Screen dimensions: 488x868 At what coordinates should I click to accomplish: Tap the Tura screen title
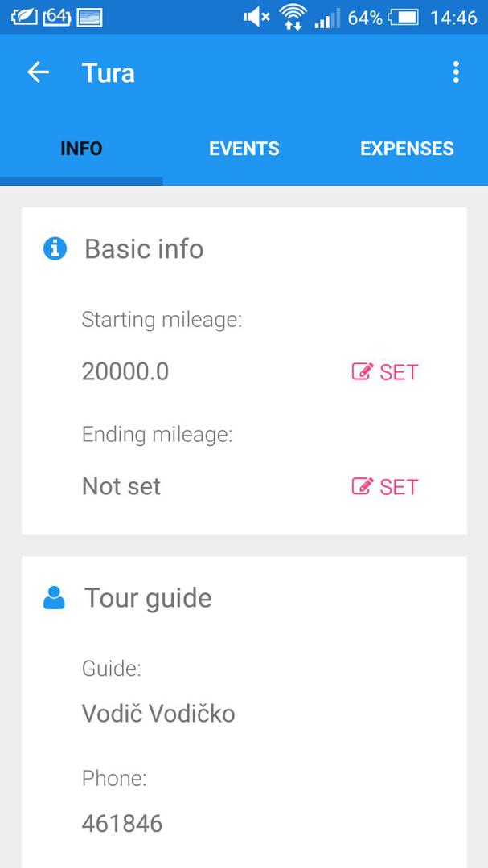(x=108, y=73)
